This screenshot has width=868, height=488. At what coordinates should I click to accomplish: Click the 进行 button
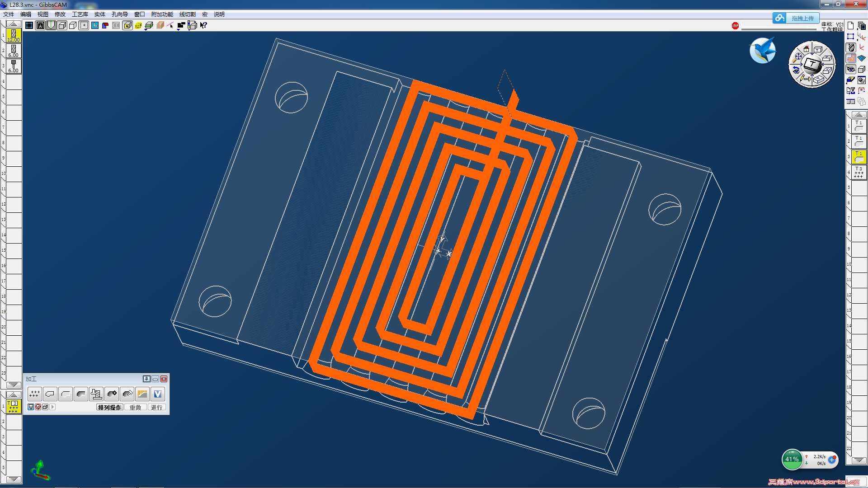pyautogui.click(x=156, y=407)
